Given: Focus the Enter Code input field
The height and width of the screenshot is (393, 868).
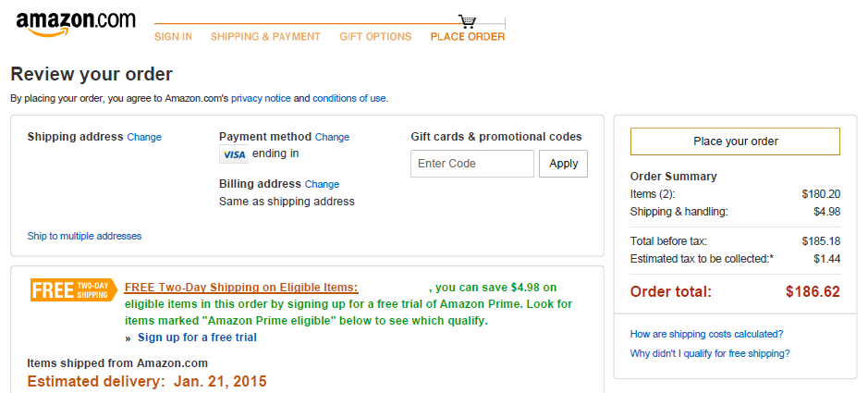Looking at the screenshot, I should coord(471,164).
